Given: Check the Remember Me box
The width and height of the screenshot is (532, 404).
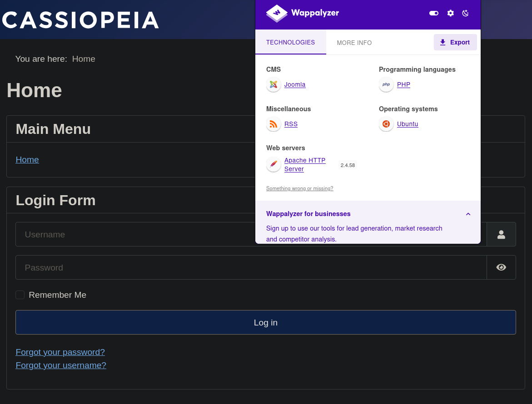Looking at the screenshot, I should click(x=20, y=295).
